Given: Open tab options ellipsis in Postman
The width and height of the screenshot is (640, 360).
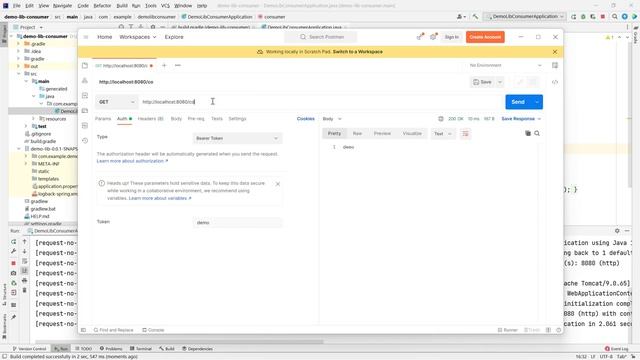Looking at the screenshot, I should point(178,65).
